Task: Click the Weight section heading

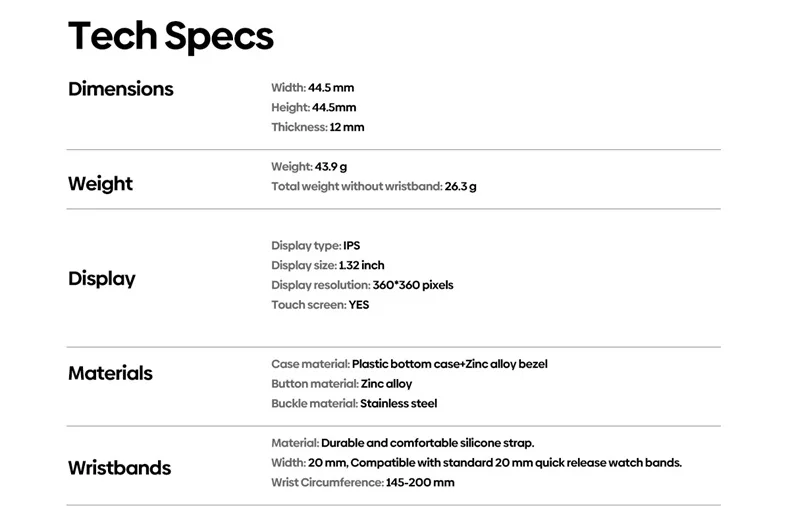Action: click(x=100, y=184)
